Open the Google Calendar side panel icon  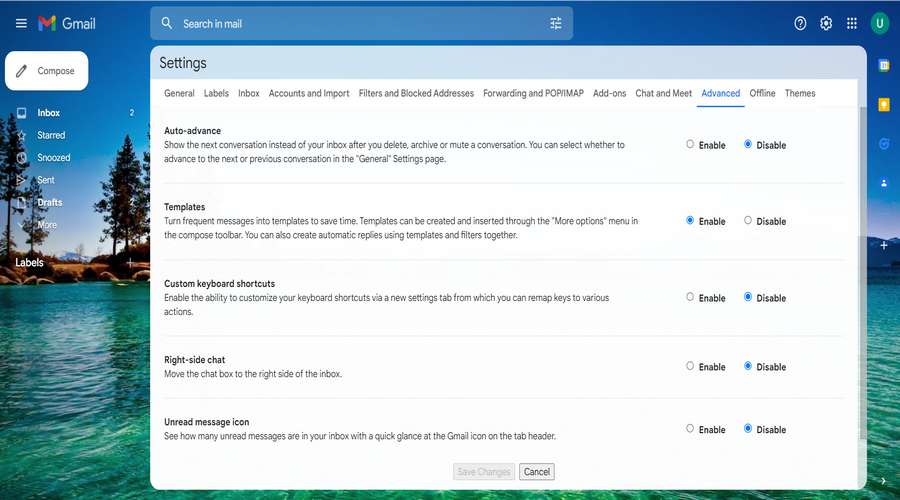[x=884, y=65]
